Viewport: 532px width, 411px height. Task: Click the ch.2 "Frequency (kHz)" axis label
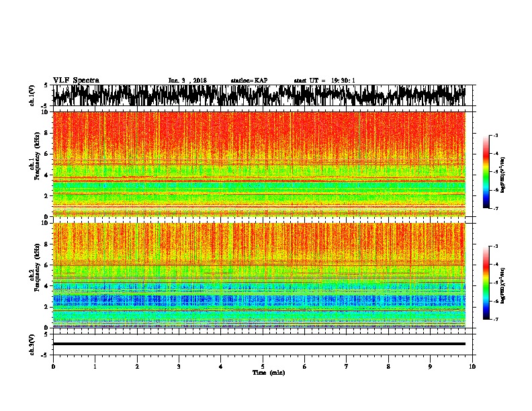point(37,267)
